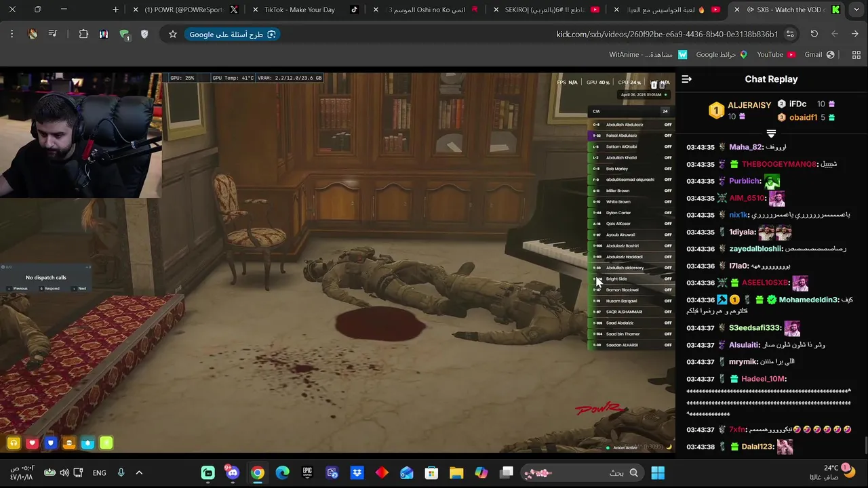Click the headphones overlay icon

14,443
